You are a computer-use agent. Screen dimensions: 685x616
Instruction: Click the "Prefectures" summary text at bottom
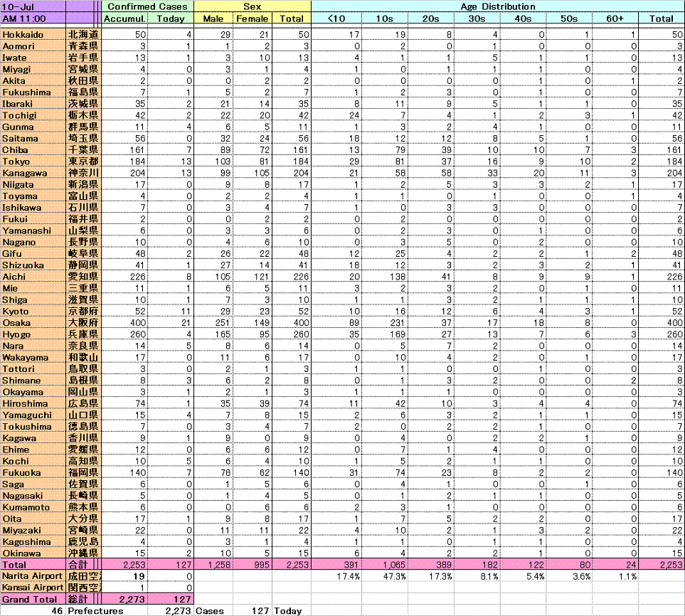pos(95,610)
